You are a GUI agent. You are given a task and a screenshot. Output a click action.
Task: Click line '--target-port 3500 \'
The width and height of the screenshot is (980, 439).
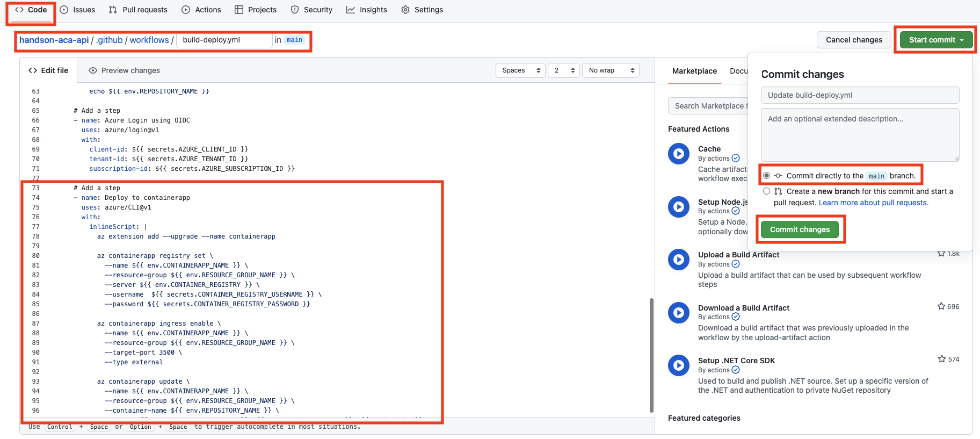[x=143, y=352]
